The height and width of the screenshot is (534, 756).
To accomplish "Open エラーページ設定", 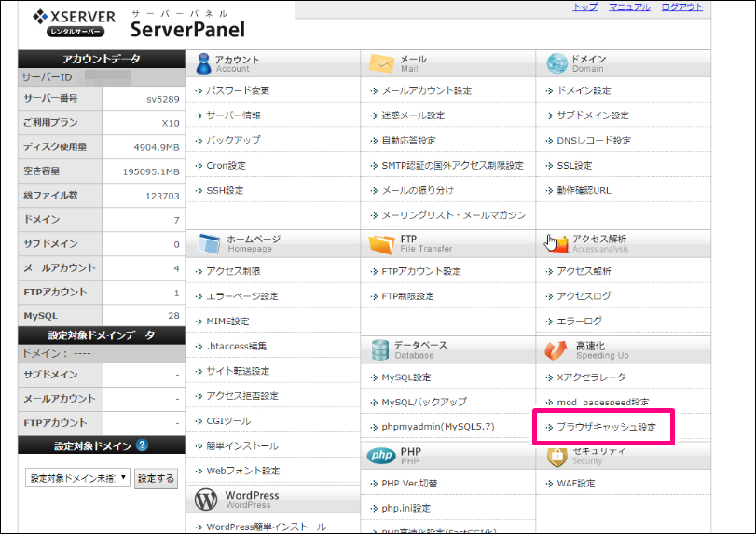I will 242,296.
